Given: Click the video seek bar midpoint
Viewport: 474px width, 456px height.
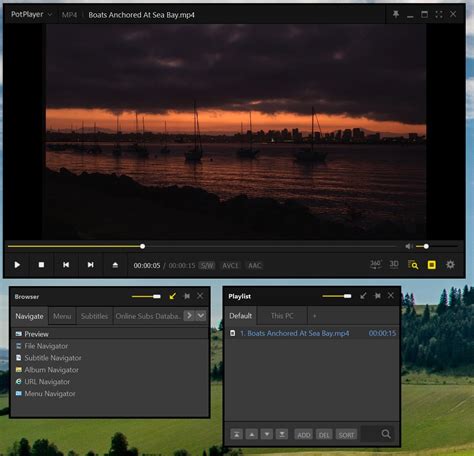Looking at the screenshot, I should click(x=202, y=247).
